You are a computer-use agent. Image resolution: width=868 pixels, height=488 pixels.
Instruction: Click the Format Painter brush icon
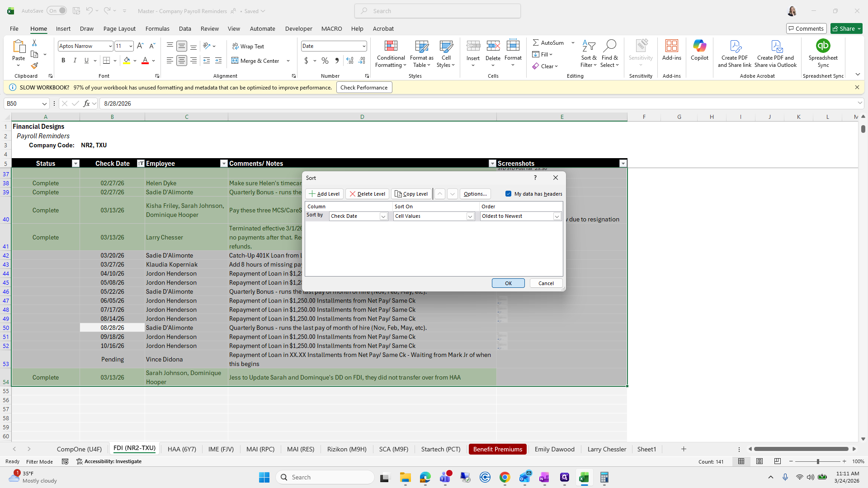pos(34,66)
